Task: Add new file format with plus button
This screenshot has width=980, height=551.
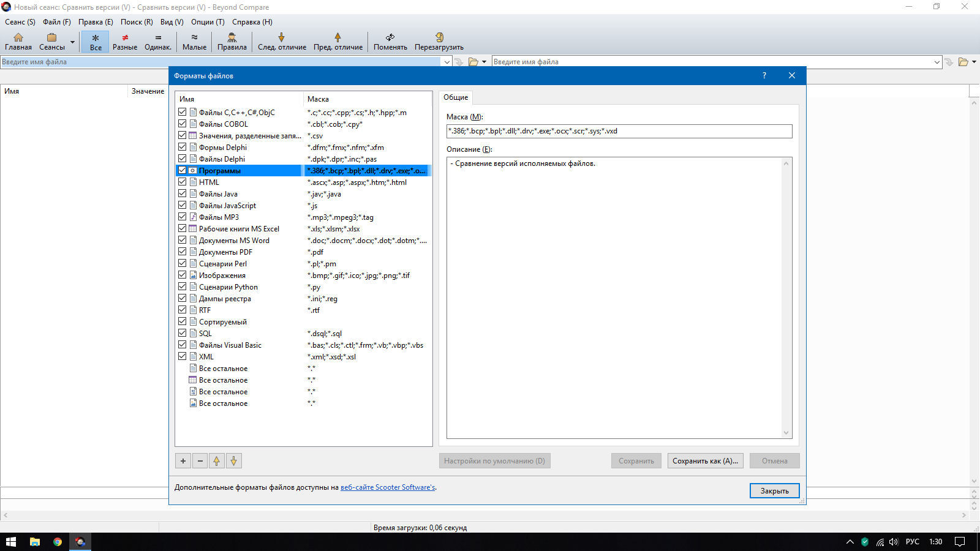Action: pos(183,461)
